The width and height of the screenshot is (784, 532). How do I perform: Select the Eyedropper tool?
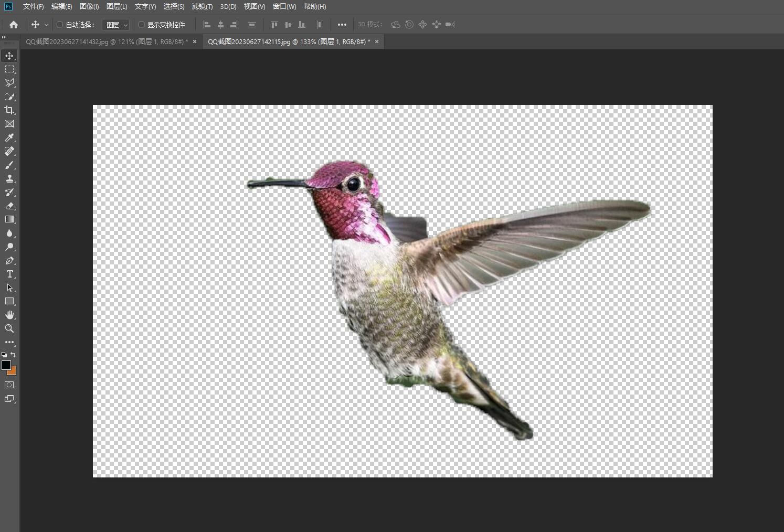(x=9, y=137)
